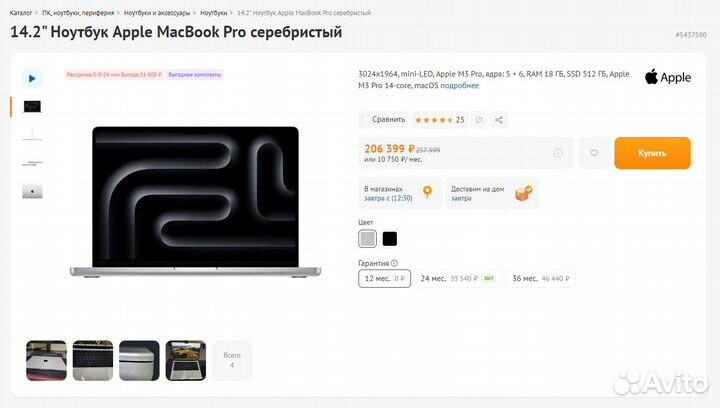Select the black color swatch

pos(390,239)
